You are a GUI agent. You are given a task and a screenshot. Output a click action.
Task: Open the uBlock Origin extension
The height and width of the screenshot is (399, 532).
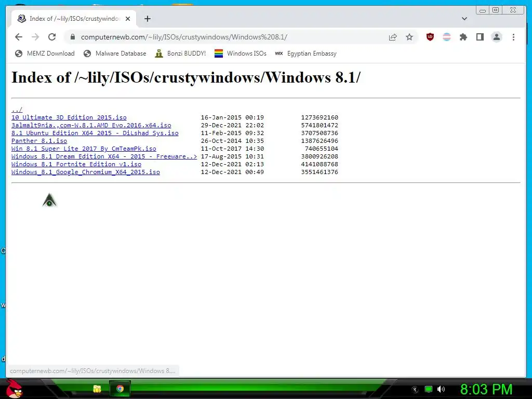[430, 37]
